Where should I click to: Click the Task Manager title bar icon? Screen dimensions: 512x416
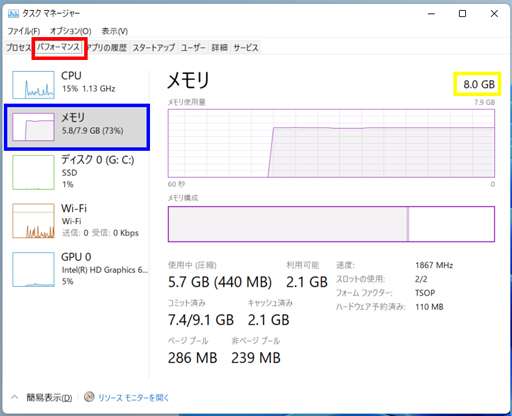[x=13, y=14]
